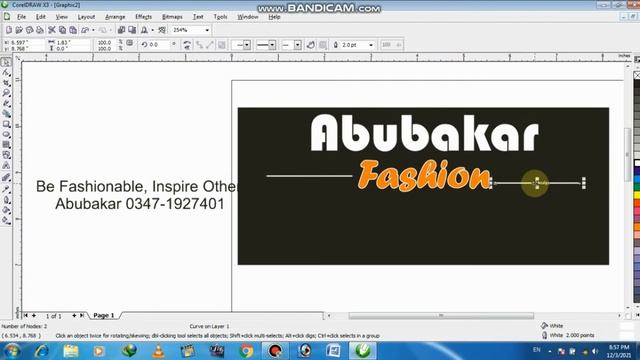Select the Shape tool in toolbox
The height and width of the screenshot is (360, 640).
6,73
